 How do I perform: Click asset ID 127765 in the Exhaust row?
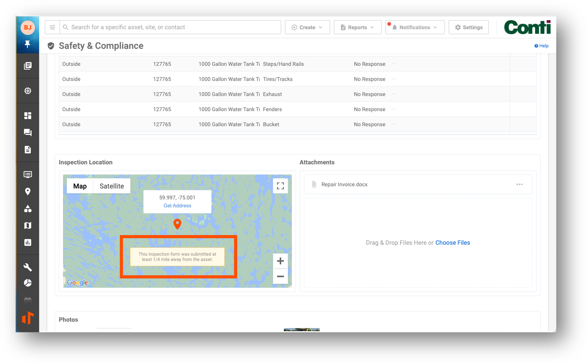pyautogui.click(x=162, y=94)
